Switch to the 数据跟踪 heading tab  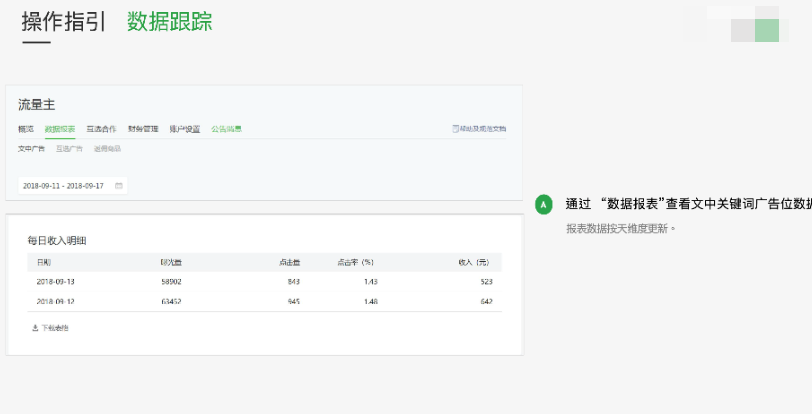tap(169, 22)
